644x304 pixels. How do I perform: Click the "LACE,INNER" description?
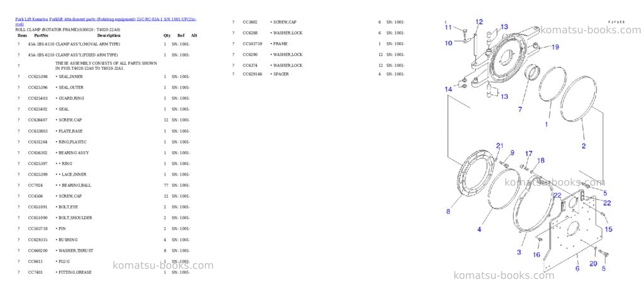[x=74, y=174]
